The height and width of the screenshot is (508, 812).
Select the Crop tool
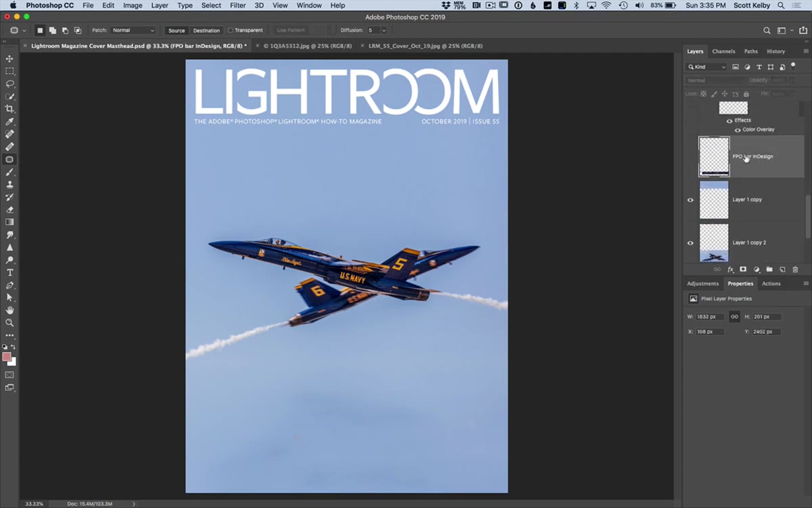pos(9,109)
